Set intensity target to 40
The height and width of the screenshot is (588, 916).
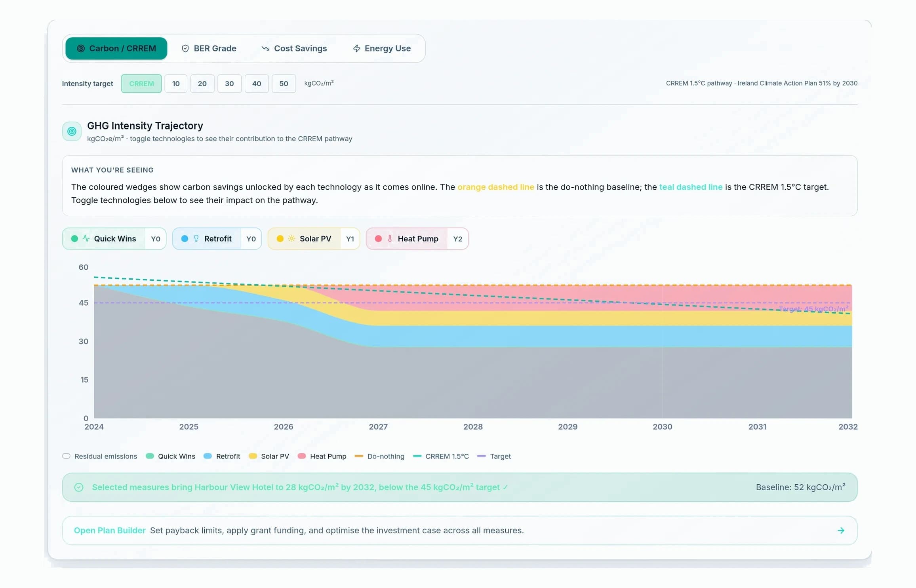click(x=257, y=84)
